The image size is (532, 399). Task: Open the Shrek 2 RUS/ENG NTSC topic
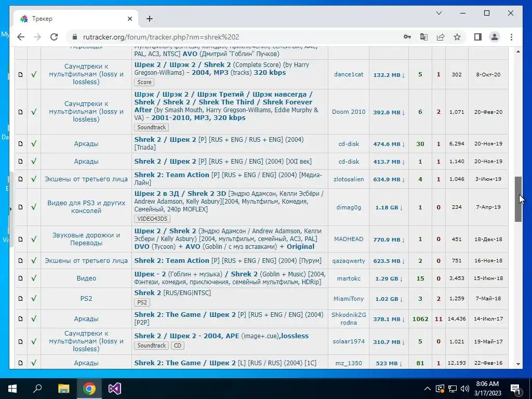point(172,293)
